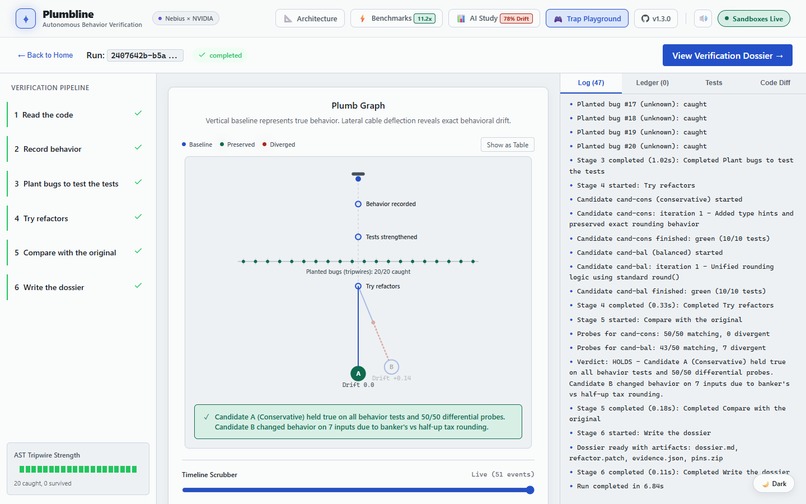Select pipeline step 2 Record behavior
806x504 pixels.
(78, 149)
